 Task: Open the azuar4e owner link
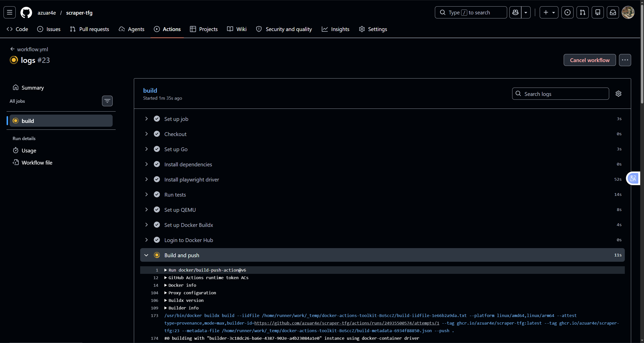(47, 13)
